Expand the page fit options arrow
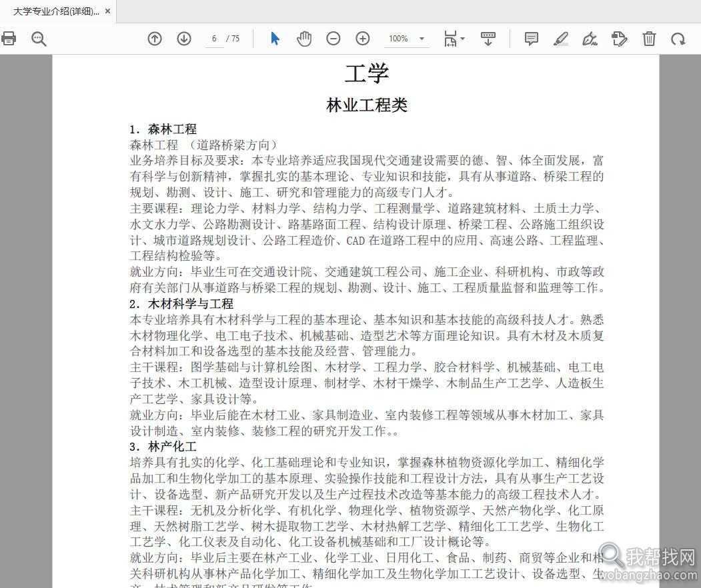Screen dimensions: 701x588 pos(462,39)
